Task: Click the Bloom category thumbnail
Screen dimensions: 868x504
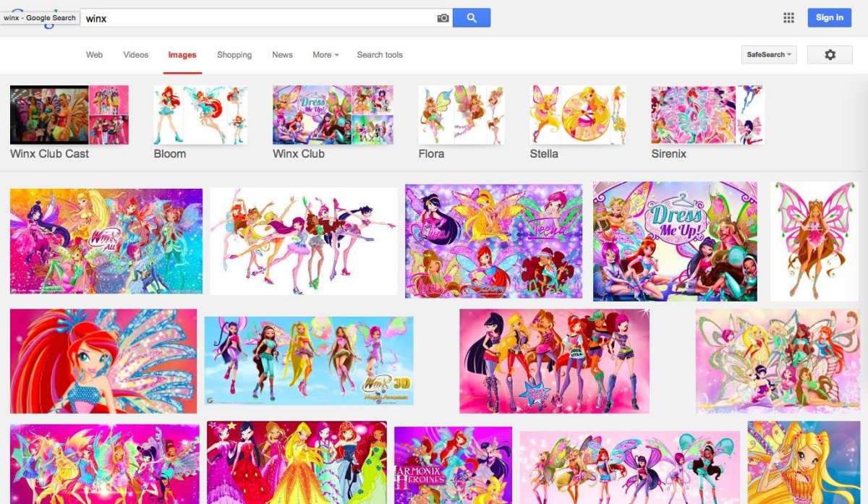Action: coord(200,115)
